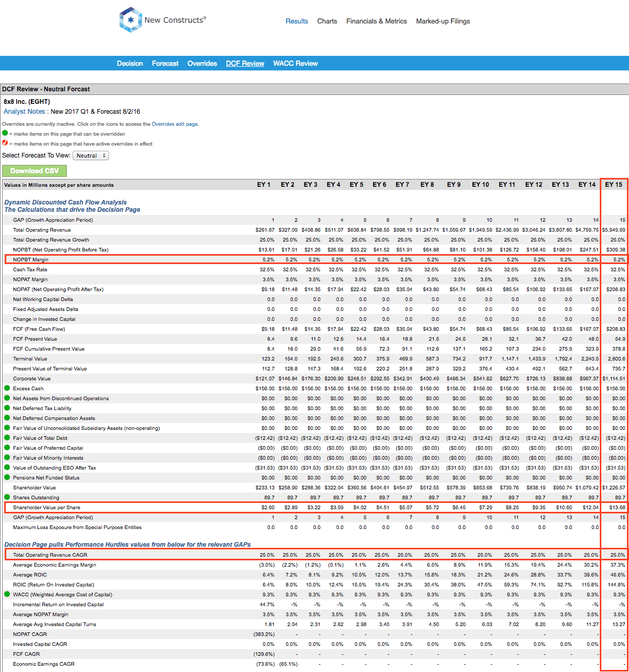
Task: Click the New Constructs hexagon logo
Action: click(x=130, y=20)
